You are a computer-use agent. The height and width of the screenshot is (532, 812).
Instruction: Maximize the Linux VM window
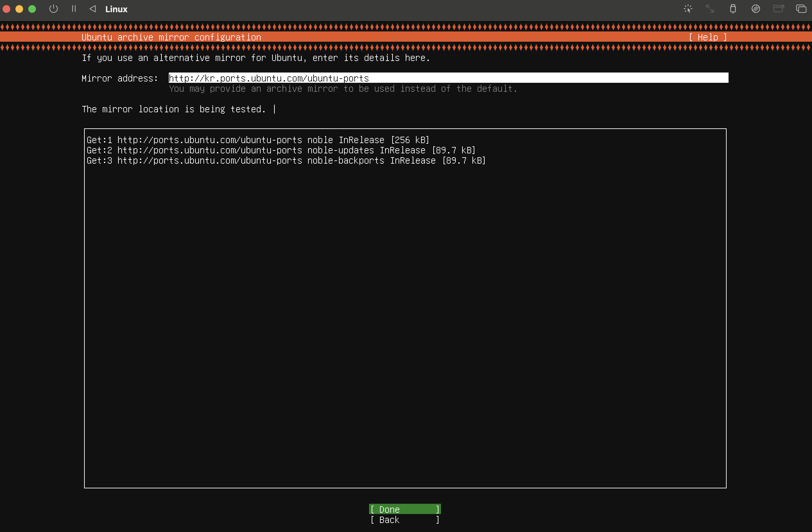pyautogui.click(x=32, y=9)
